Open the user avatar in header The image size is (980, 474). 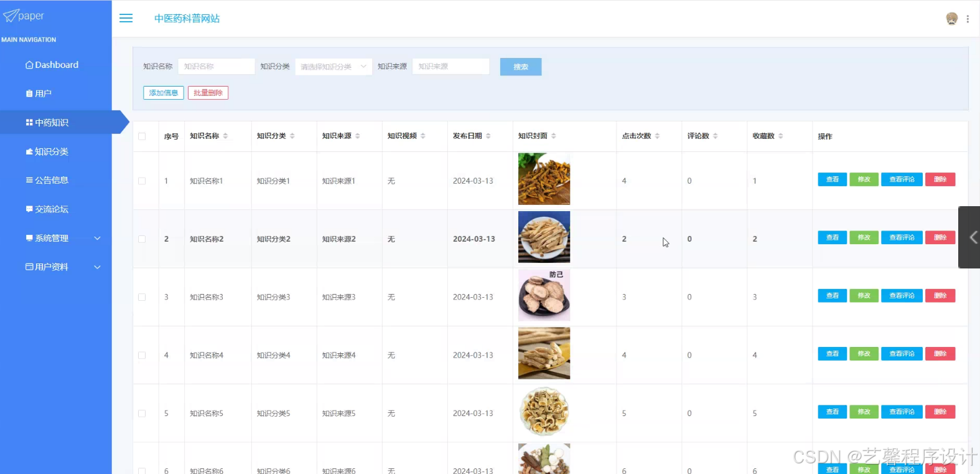coord(951,19)
